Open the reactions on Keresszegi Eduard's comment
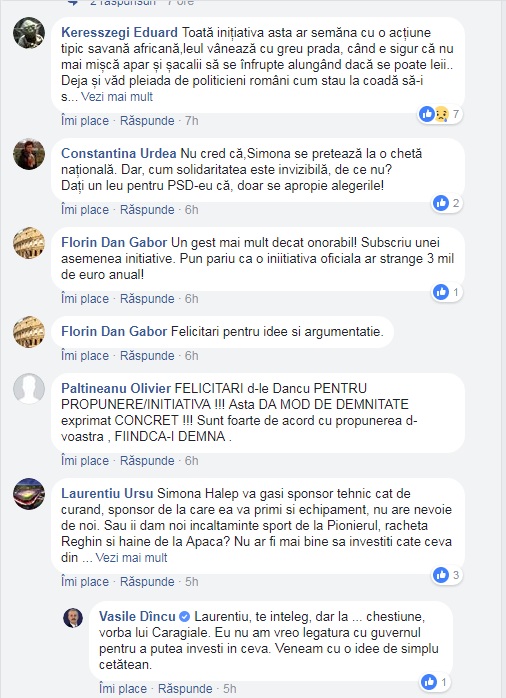506x698 pixels. pyautogui.click(x=440, y=114)
